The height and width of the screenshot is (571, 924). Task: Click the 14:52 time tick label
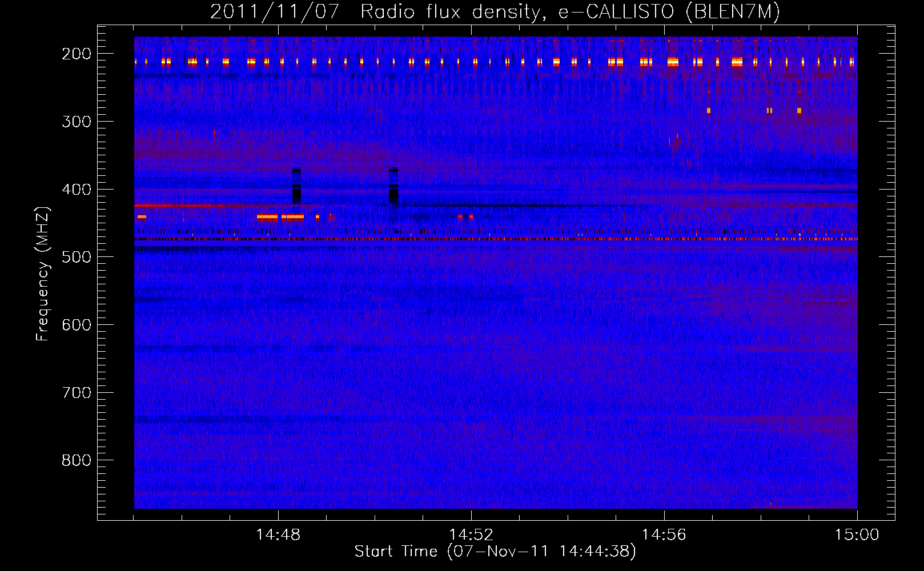click(471, 535)
